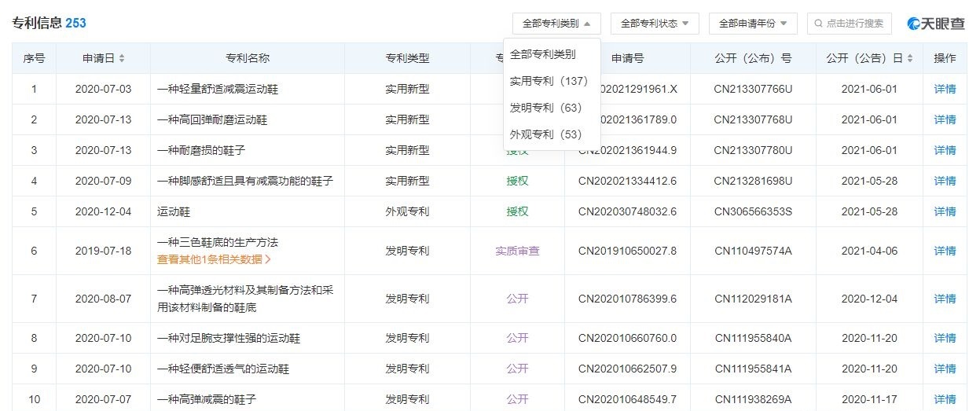The height and width of the screenshot is (411, 980).
Task: Sort table by 申请日 column arrows
Action: [x=122, y=59]
